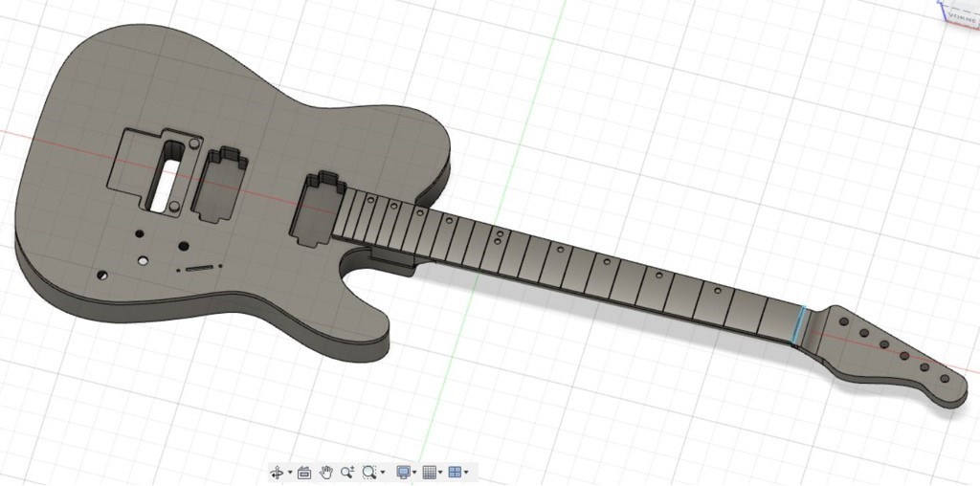The height and width of the screenshot is (486, 980).
Task: Open the Orbit type dropdown arrow
Action: [x=290, y=473]
